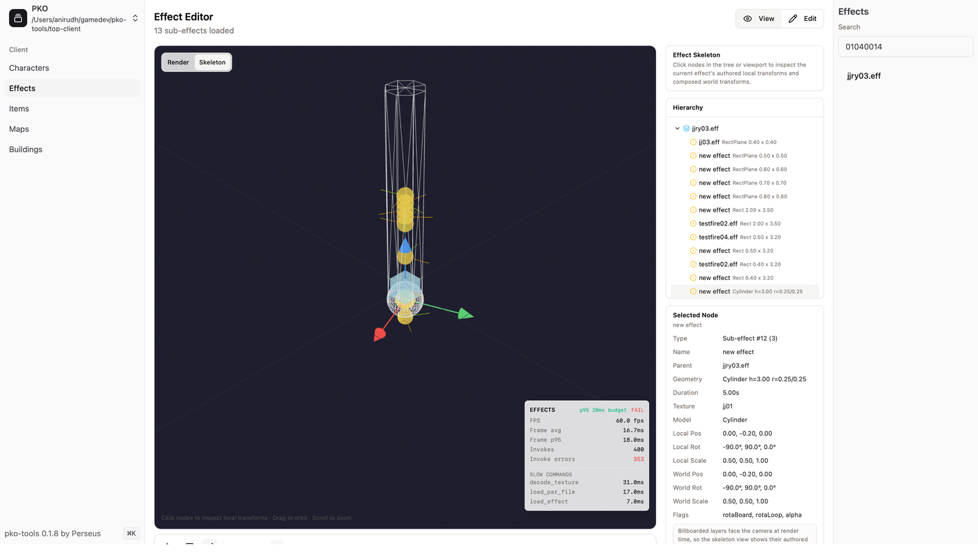978x560 pixels.
Task: Click the node icon of RectPlane 0.60 x 0.60 row
Action: click(x=693, y=169)
